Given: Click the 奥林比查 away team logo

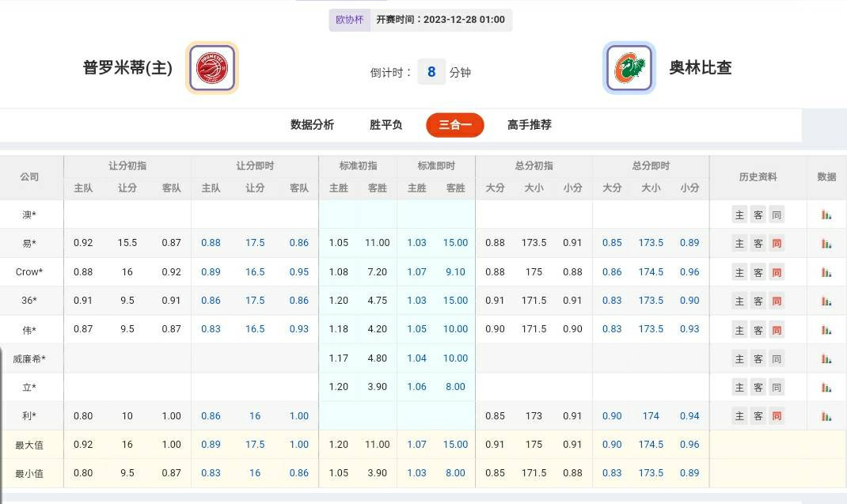Looking at the screenshot, I should coord(629,67).
